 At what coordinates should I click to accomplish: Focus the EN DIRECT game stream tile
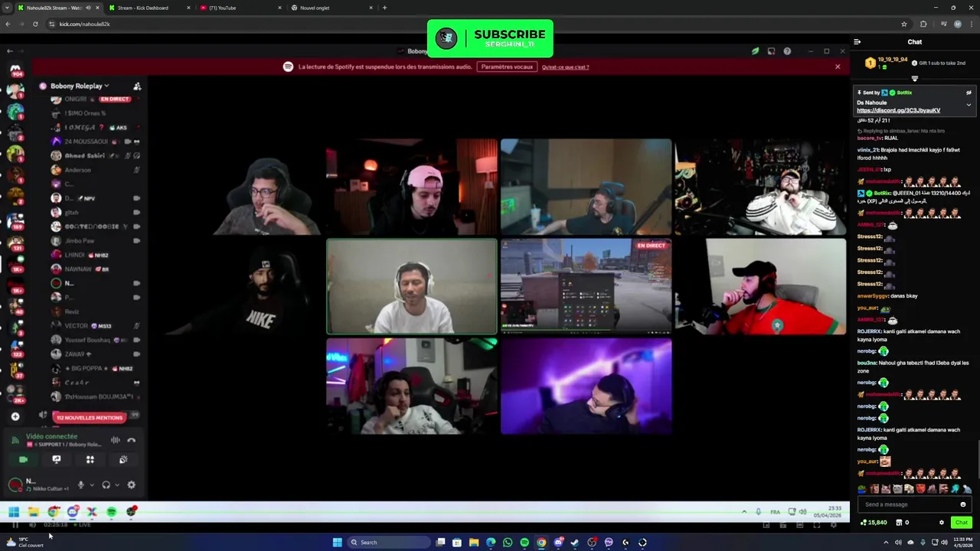tap(586, 286)
